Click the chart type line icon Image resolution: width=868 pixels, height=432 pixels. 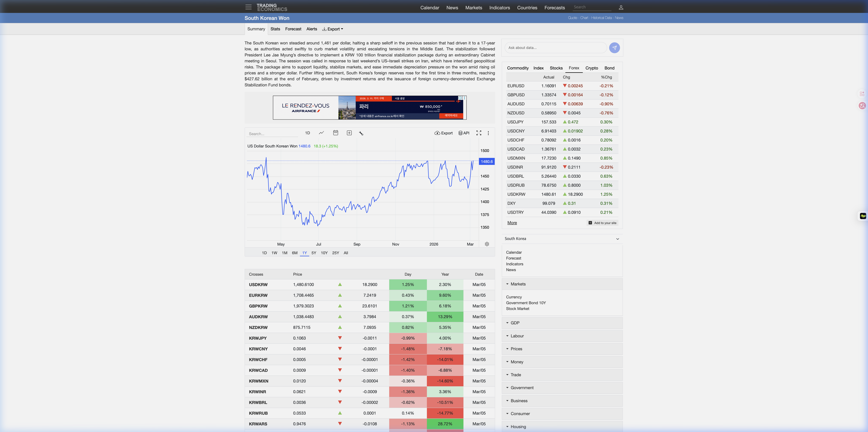click(321, 133)
